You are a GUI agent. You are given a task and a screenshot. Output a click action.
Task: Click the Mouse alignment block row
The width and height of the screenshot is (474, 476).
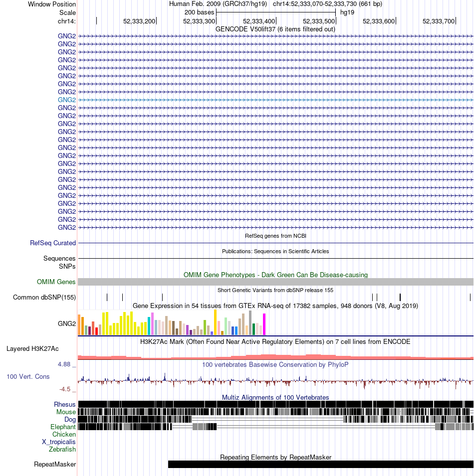pos(275,412)
